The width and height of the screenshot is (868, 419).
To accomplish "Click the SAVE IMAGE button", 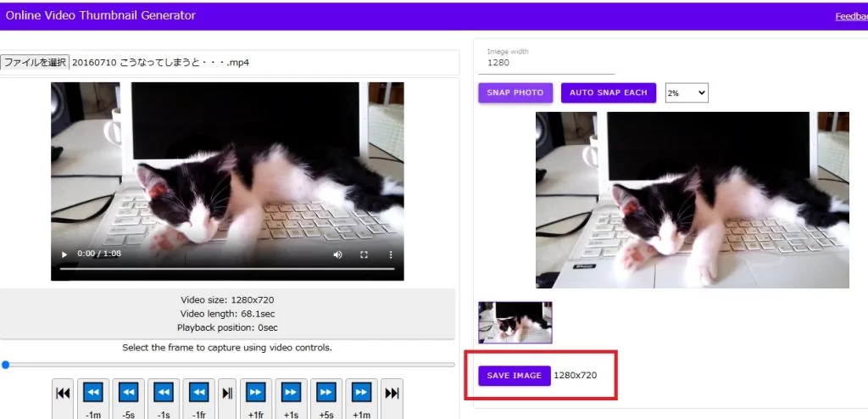I will click(515, 375).
